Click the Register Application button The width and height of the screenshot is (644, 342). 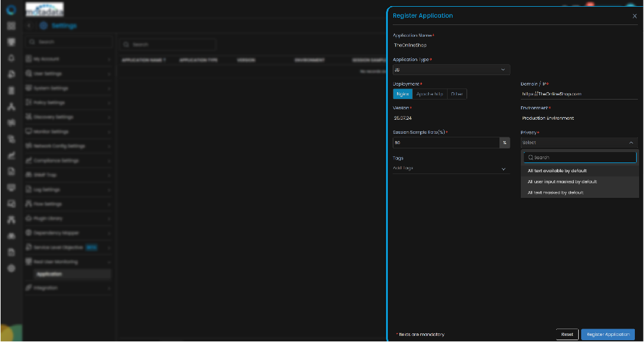coord(608,334)
